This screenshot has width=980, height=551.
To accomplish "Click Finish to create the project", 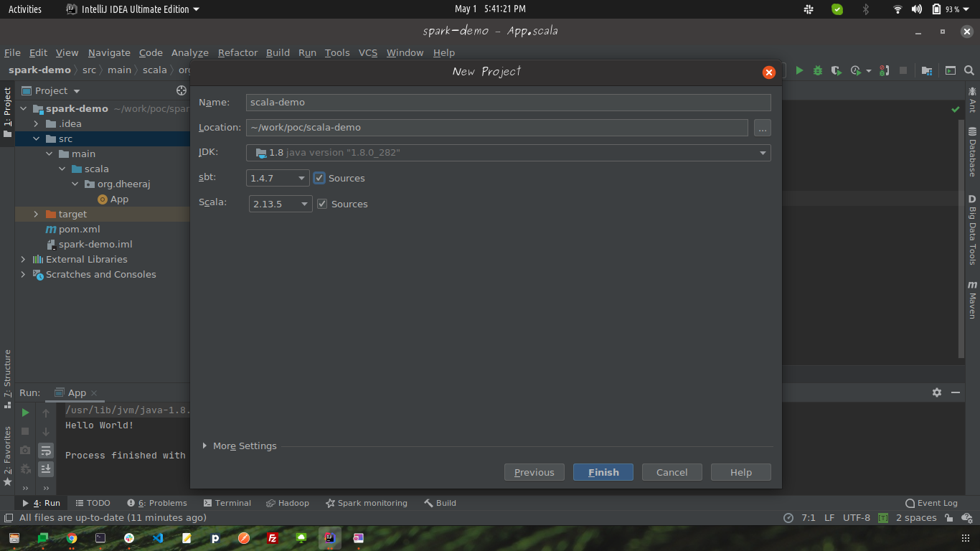I will (603, 472).
